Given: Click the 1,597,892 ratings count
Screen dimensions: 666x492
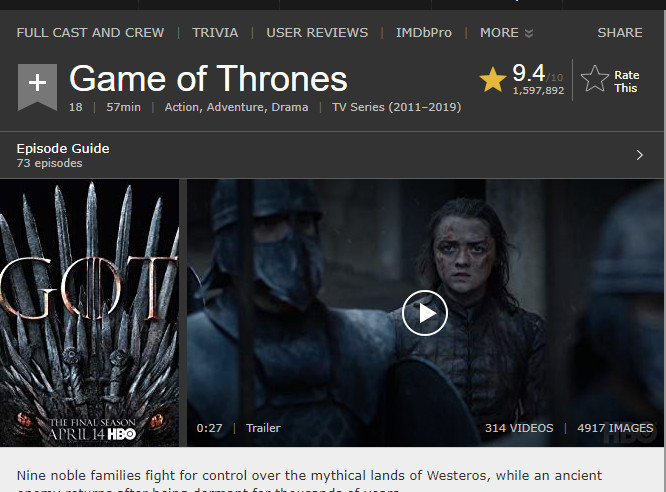Looking at the screenshot, I should pos(538,91).
